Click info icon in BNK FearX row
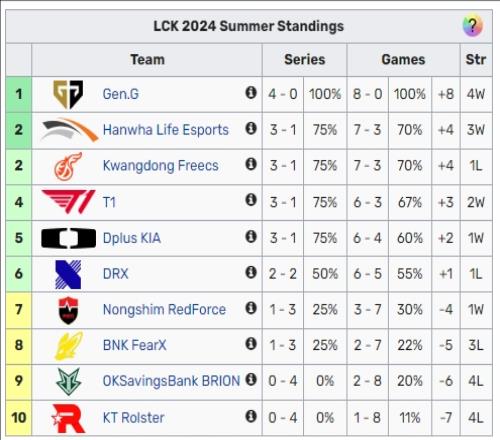500x440 pixels. pos(251,344)
